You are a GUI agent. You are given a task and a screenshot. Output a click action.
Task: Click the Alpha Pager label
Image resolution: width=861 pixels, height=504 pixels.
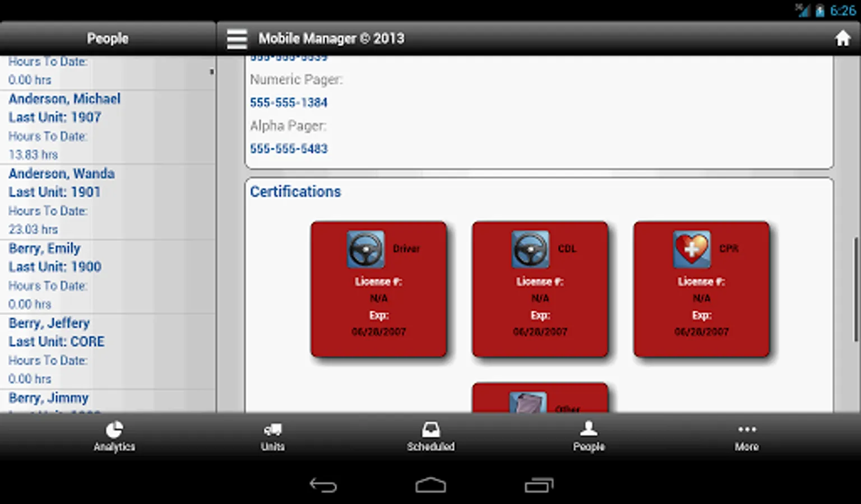point(288,126)
